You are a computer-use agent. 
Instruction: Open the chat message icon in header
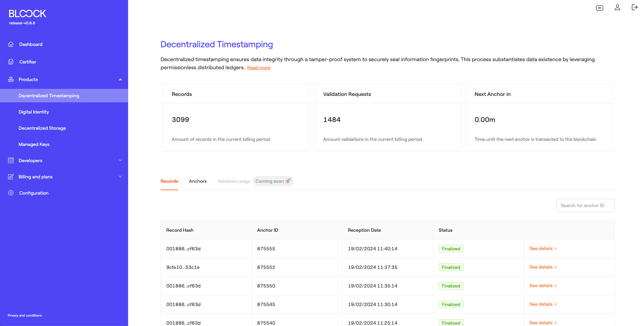pyautogui.click(x=599, y=8)
